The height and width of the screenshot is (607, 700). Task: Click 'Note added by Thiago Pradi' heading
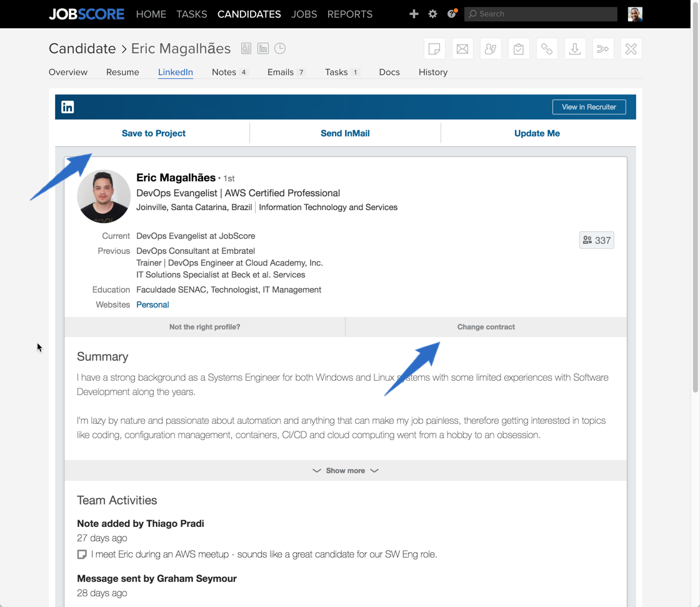coord(141,523)
